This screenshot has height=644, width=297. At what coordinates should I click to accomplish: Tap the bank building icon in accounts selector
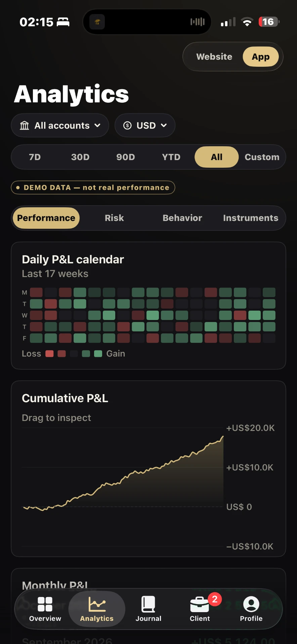(25, 125)
